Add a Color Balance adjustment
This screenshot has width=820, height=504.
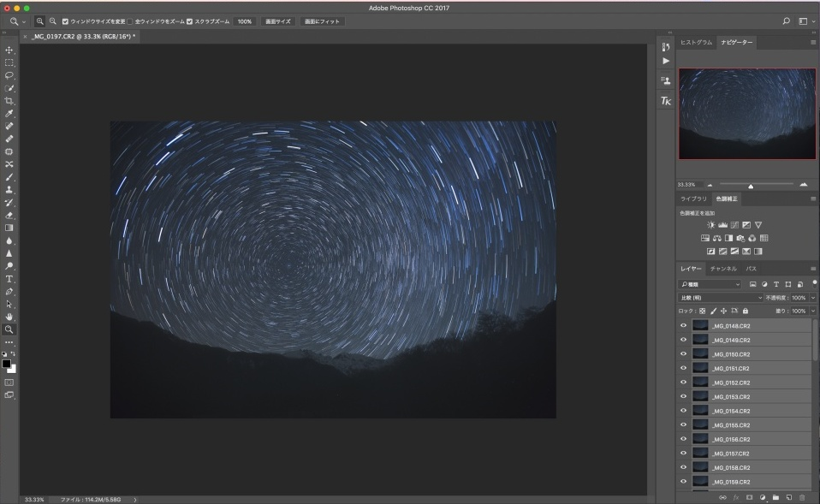coord(717,238)
